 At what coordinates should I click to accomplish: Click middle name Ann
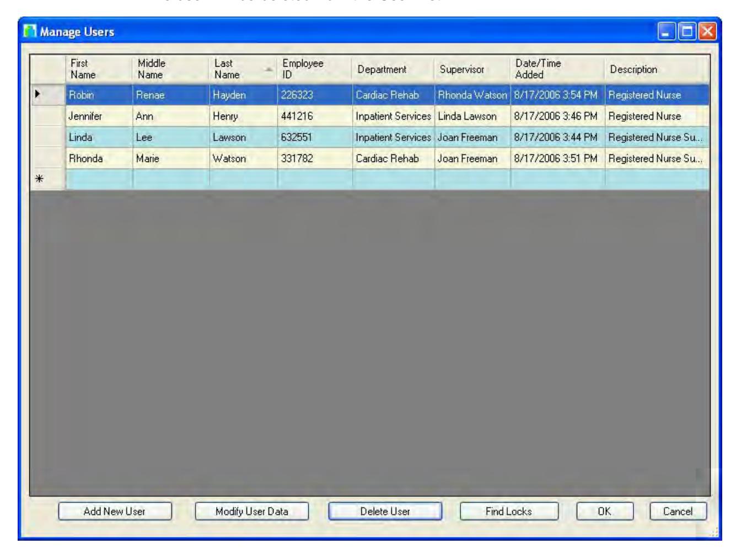pyautogui.click(x=171, y=116)
